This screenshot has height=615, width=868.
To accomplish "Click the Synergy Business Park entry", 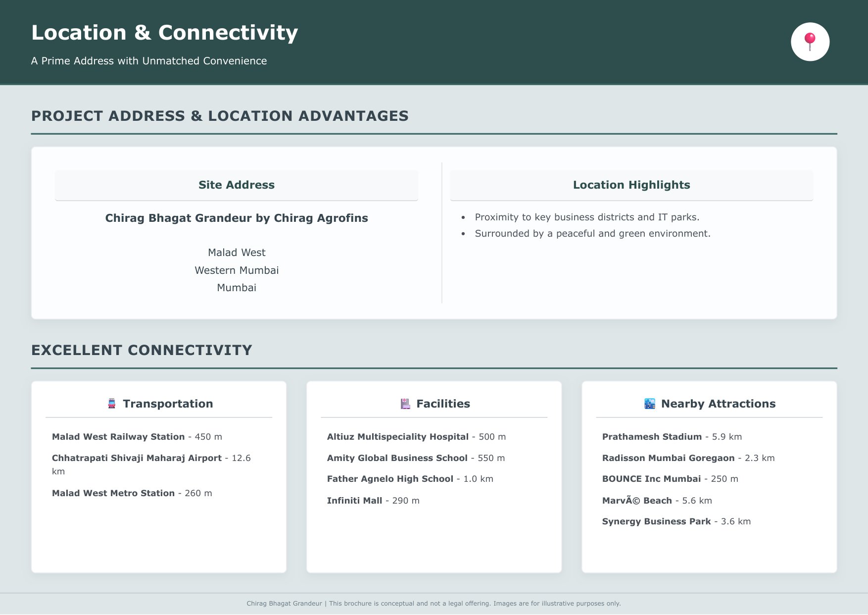I will (x=676, y=521).
